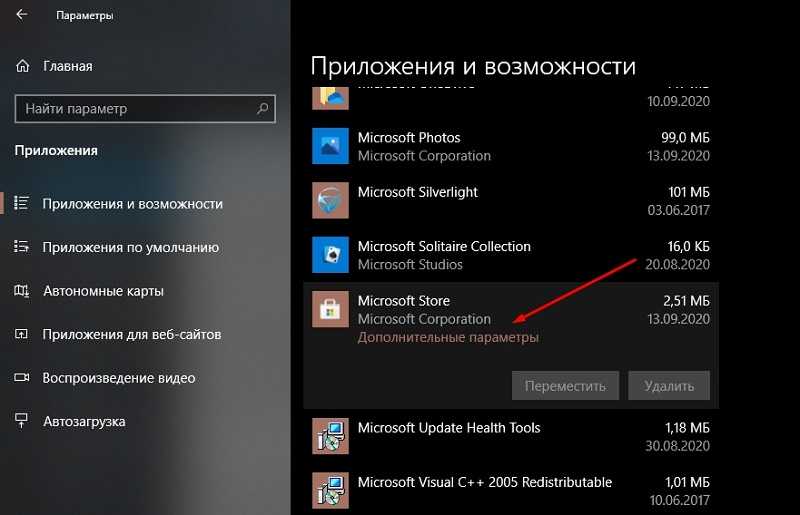Click the Приложения по умолчанию icon
Viewport: 800px width, 515px height.
point(21,247)
